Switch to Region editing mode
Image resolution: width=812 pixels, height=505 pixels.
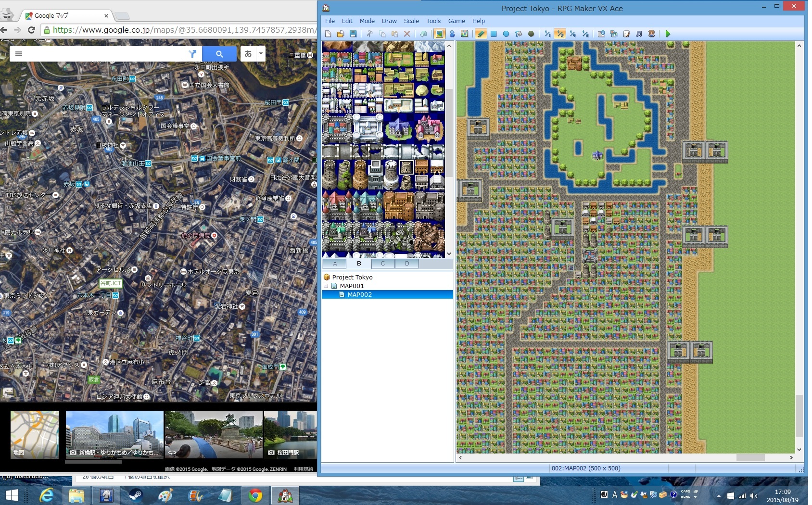click(465, 34)
